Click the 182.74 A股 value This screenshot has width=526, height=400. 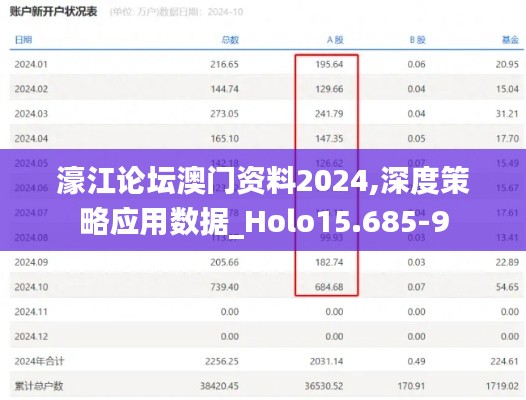tap(329, 262)
